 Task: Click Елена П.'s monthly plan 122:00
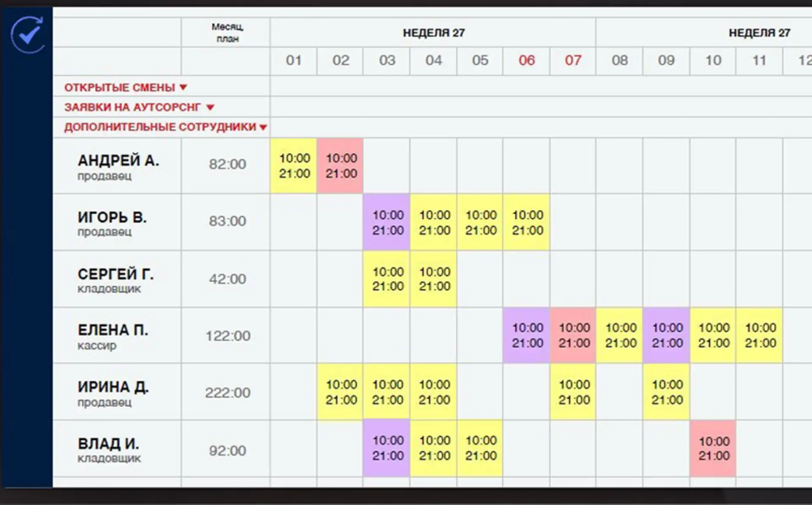click(x=228, y=336)
